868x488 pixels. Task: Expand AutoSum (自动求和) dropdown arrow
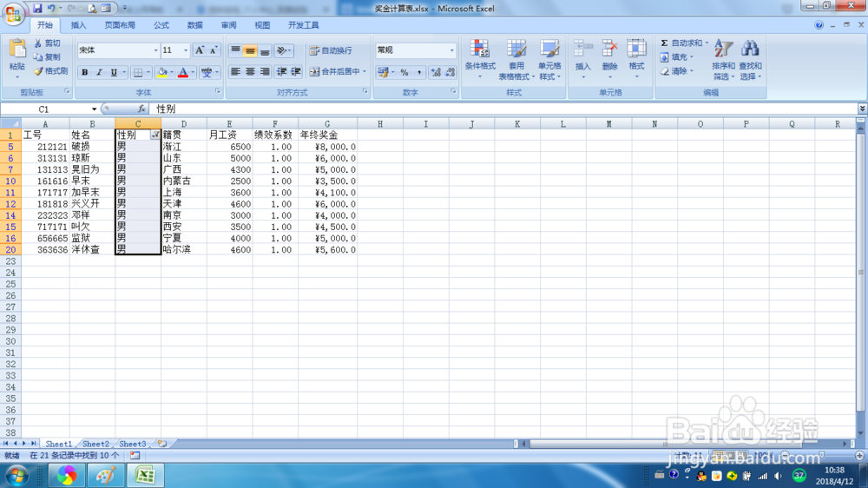point(707,43)
